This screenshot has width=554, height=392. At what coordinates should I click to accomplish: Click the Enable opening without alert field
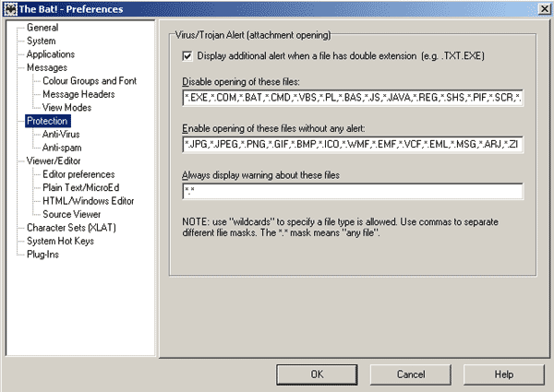pos(353,144)
